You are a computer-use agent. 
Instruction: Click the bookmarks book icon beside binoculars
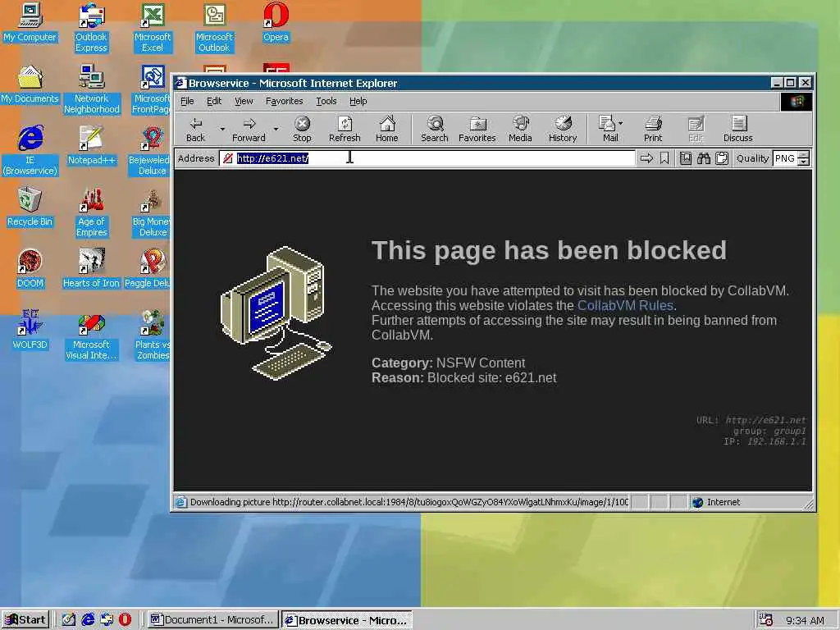tap(686, 158)
